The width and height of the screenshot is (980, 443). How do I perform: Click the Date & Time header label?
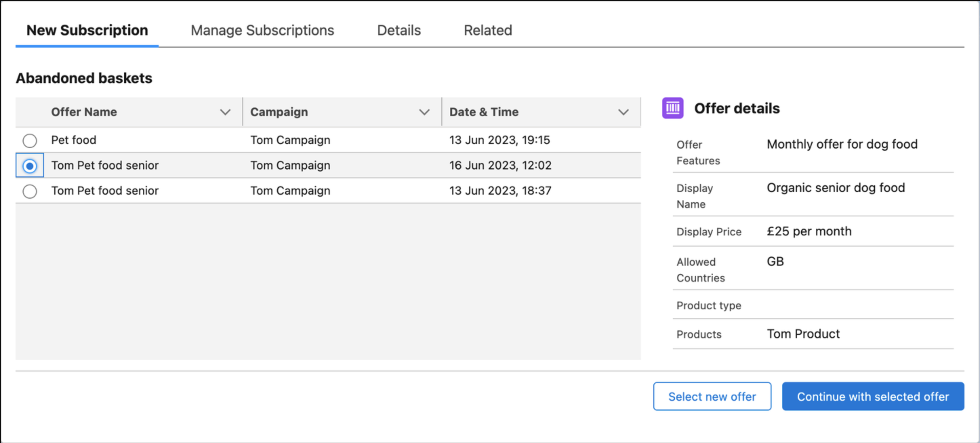[484, 112]
